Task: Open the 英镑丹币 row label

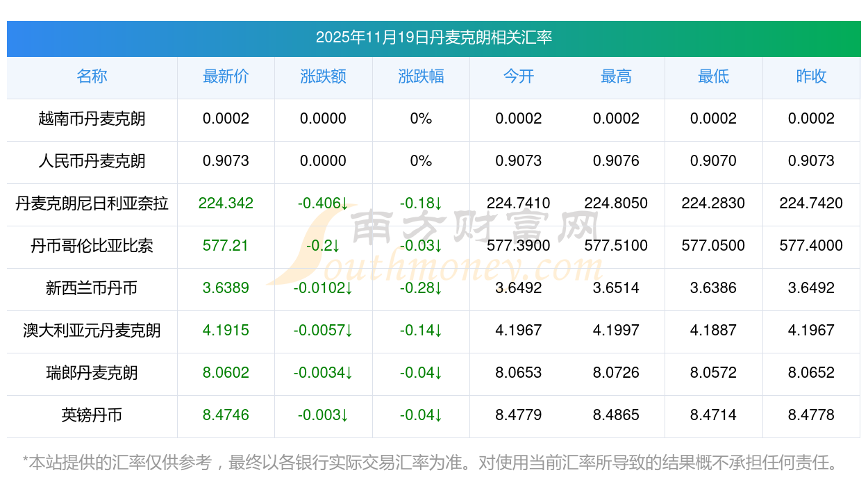Action: [x=92, y=415]
